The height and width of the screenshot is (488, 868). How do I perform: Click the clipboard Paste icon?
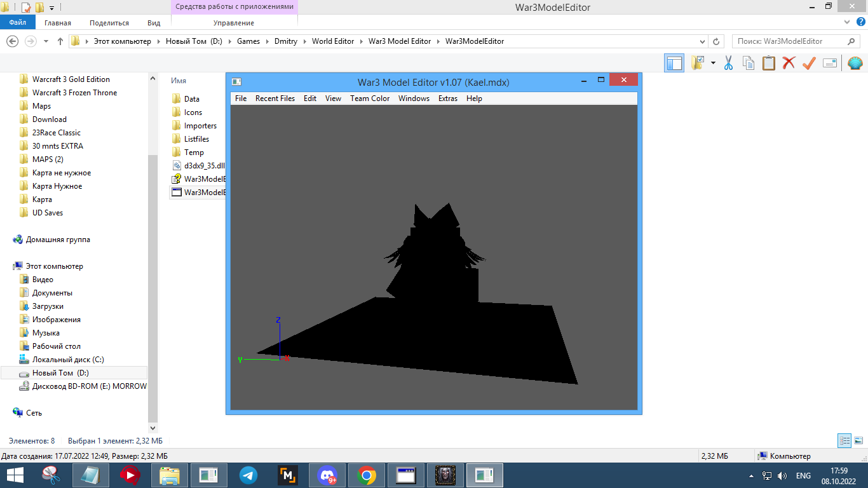(x=769, y=63)
